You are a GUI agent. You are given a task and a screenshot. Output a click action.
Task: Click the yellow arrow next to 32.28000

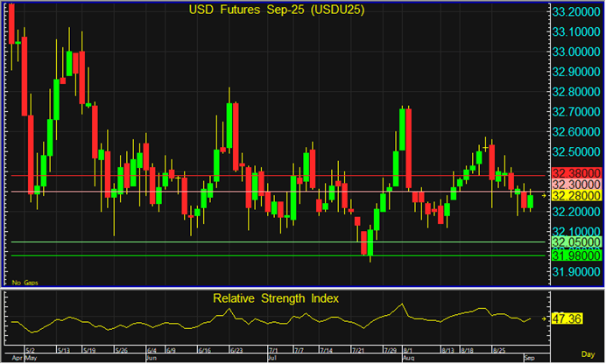545,197
